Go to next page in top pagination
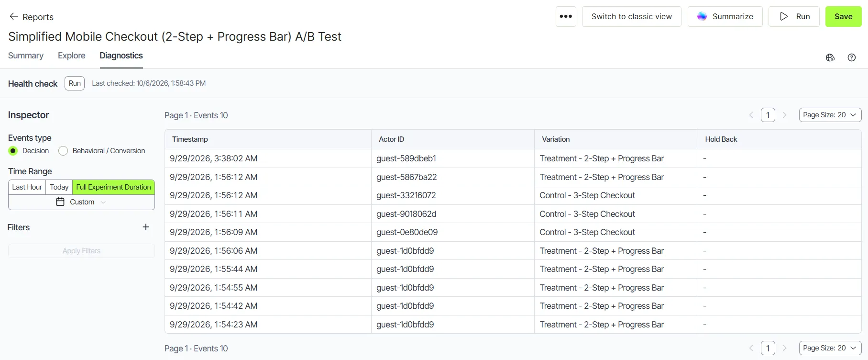Image resolution: width=868 pixels, height=360 pixels. pos(784,115)
